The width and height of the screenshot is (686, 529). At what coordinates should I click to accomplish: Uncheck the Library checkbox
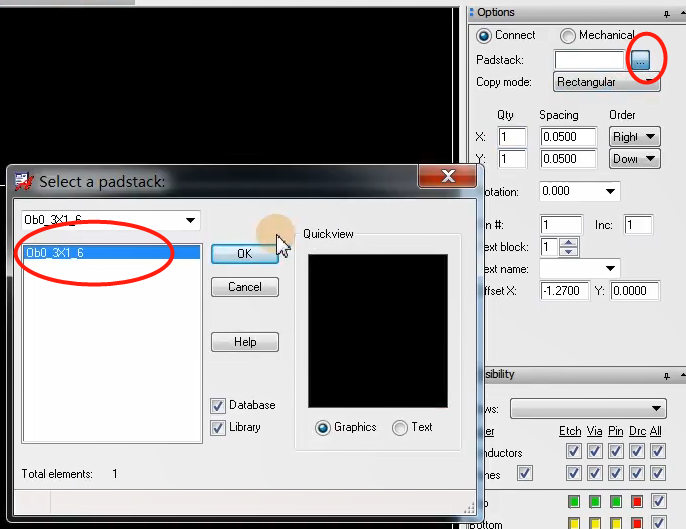[x=218, y=427]
